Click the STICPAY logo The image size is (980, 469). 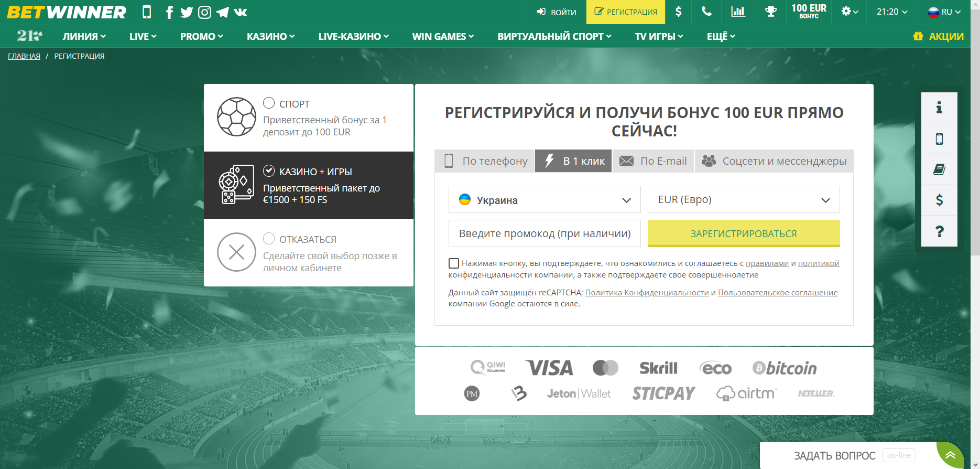(x=663, y=393)
